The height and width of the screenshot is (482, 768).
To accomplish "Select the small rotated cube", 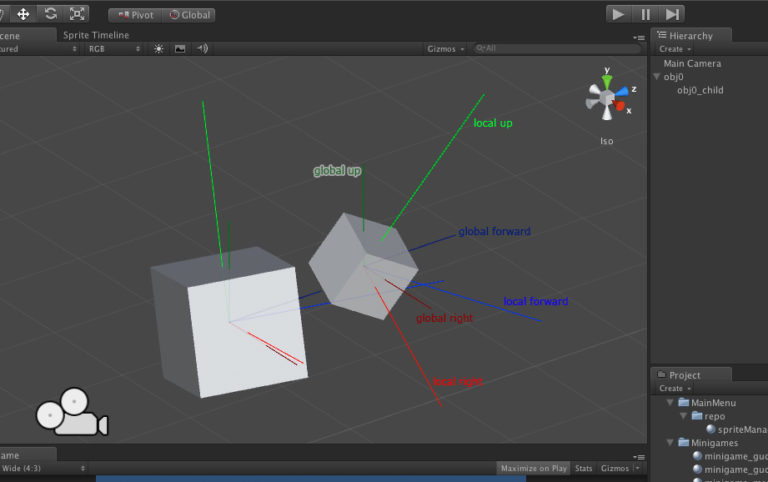I will pyautogui.click(x=363, y=266).
